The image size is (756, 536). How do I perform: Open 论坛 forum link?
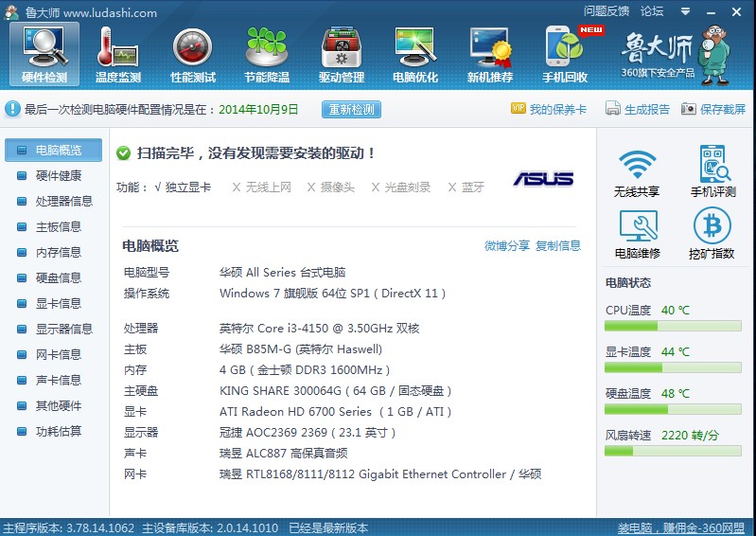pyautogui.click(x=652, y=11)
